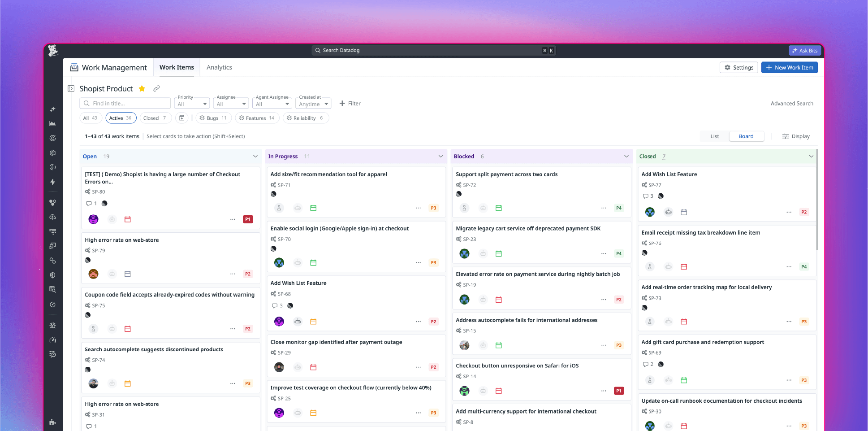The height and width of the screenshot is (431, 868).
Task: Switch to List view
Action: pyautogui.click(x=715, y=136)
